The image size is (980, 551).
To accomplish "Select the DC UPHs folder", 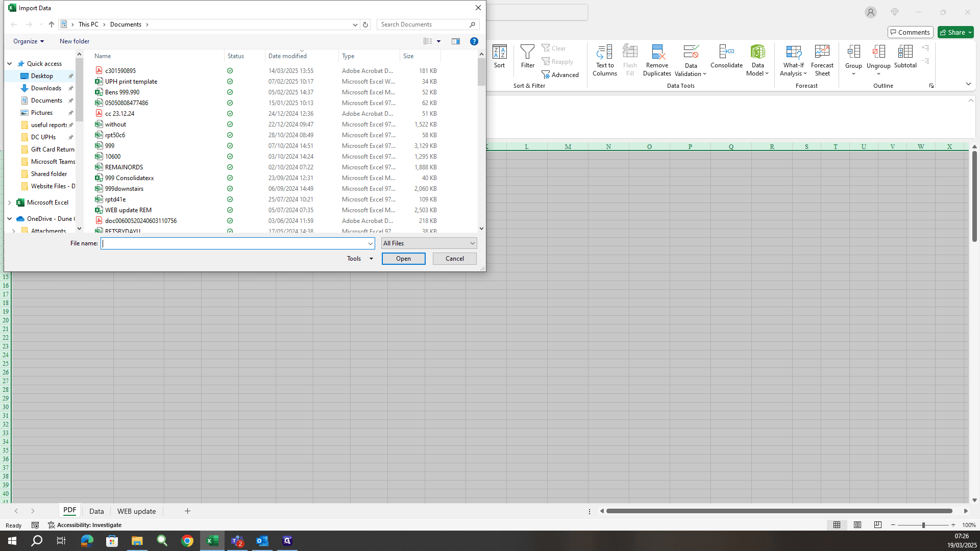I will point(43,137).
